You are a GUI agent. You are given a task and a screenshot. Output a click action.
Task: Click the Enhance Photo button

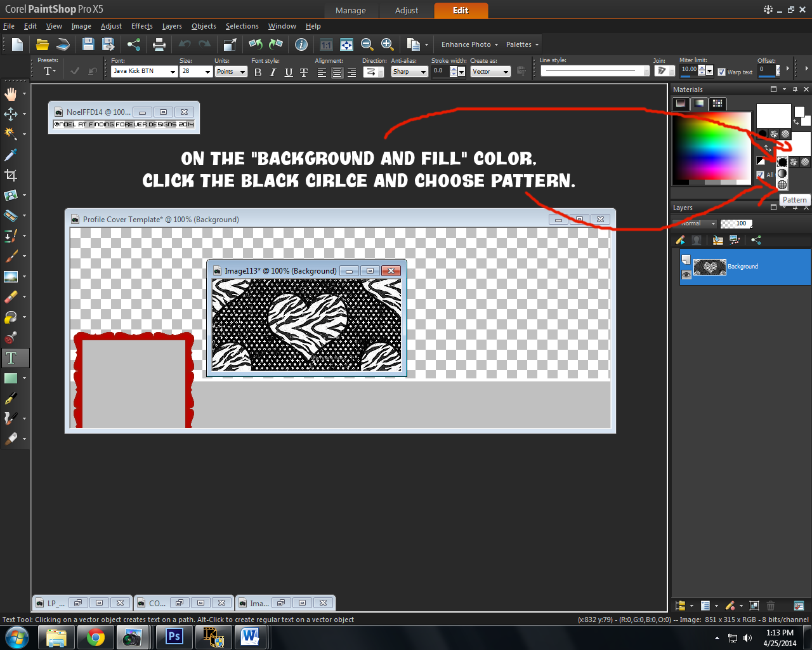(468, 44)
